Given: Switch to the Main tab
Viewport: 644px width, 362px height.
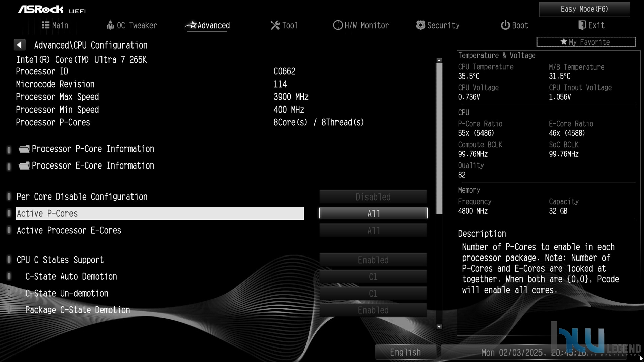Looking at the screenshot, I should [x=55, y=25].
